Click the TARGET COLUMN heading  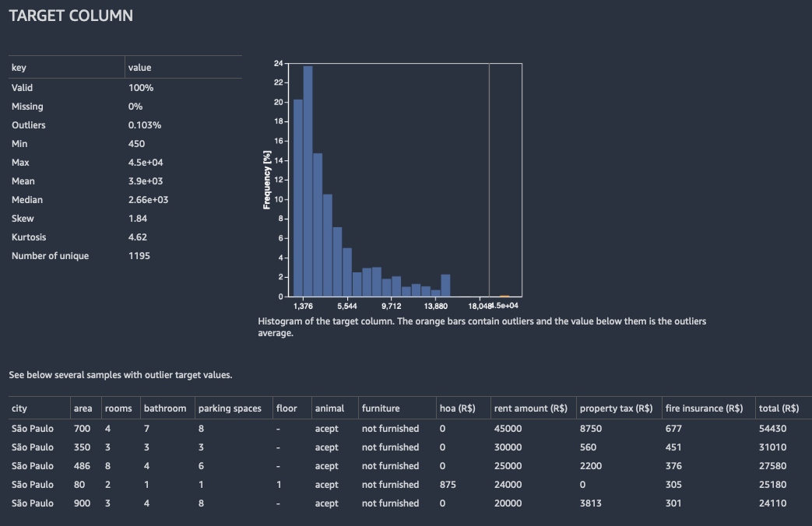tap(70, 15)
